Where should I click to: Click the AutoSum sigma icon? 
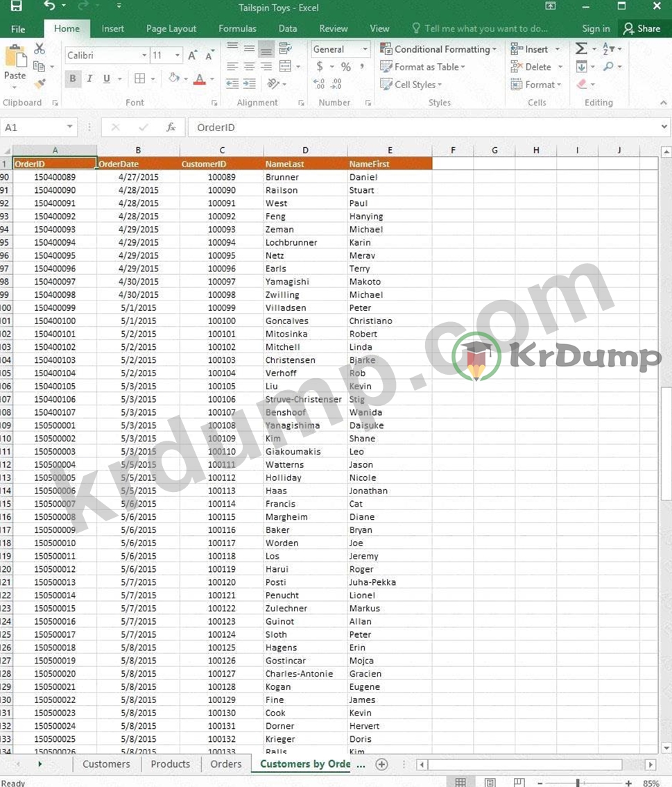coord(580,49)
